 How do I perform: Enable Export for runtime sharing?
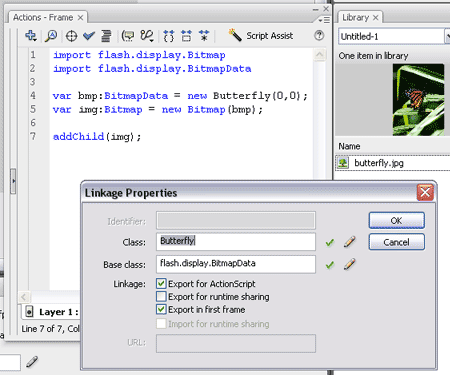point(161,296)
